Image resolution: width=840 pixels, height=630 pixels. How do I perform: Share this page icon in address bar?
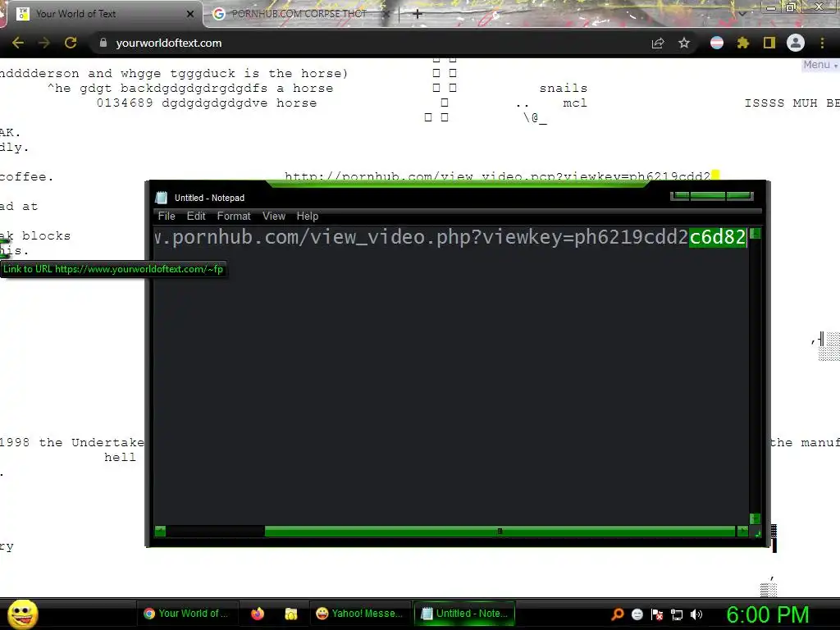tap(658, 43)
